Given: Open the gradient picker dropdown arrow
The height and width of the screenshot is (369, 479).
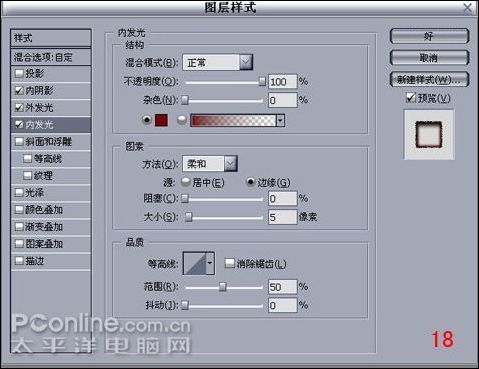Looking at the screenshot, I should [280, 120].
